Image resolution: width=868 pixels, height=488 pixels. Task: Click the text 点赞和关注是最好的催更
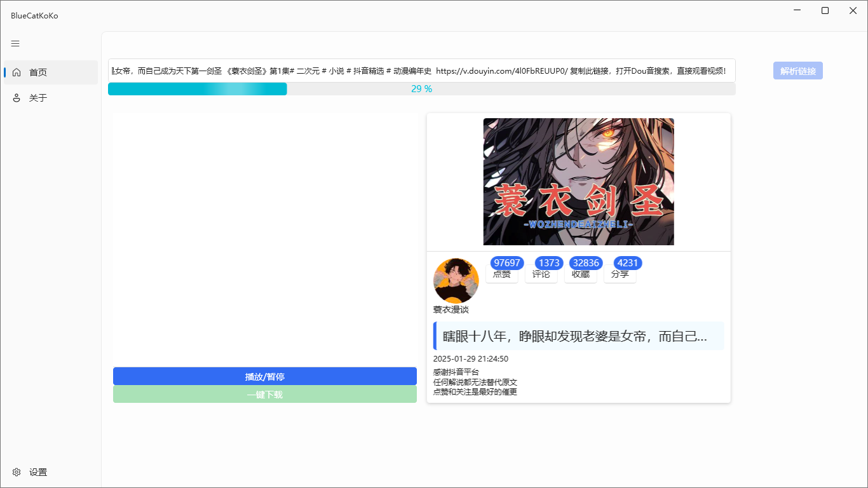coord(475,392)
